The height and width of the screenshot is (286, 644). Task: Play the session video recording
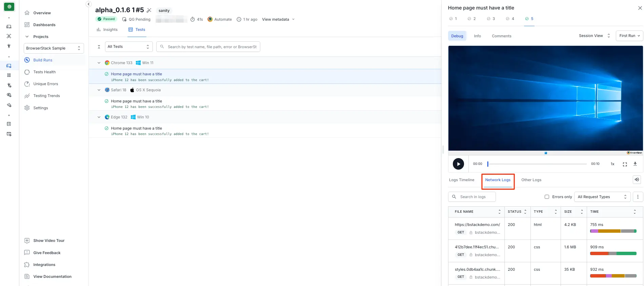click(458, 164)
